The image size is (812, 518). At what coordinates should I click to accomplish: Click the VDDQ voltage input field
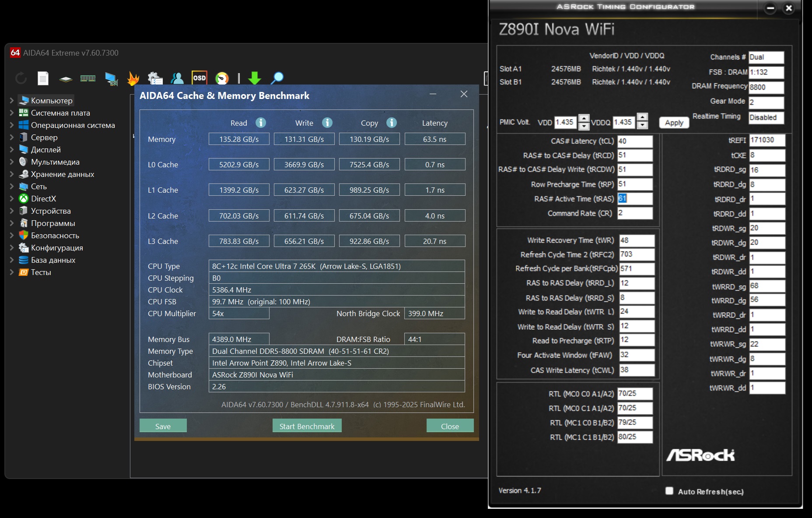click(x=624, y=122)
